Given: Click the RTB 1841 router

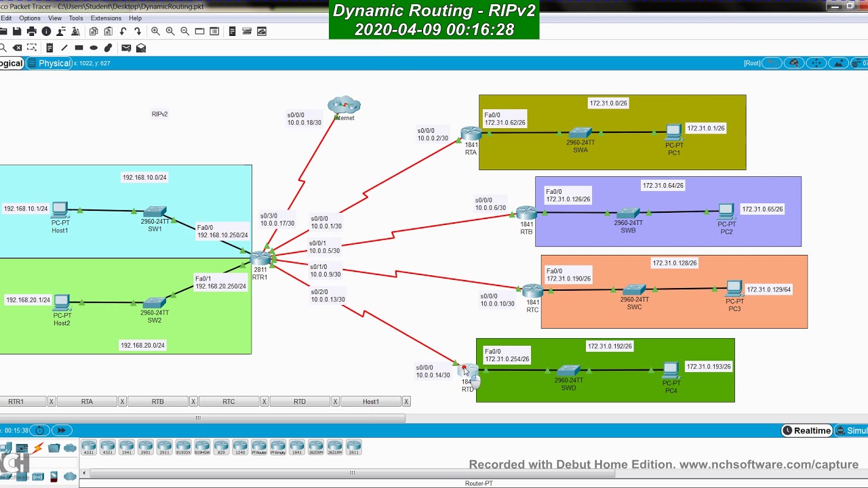Looking at the screenshot, I should coord(526,213).
